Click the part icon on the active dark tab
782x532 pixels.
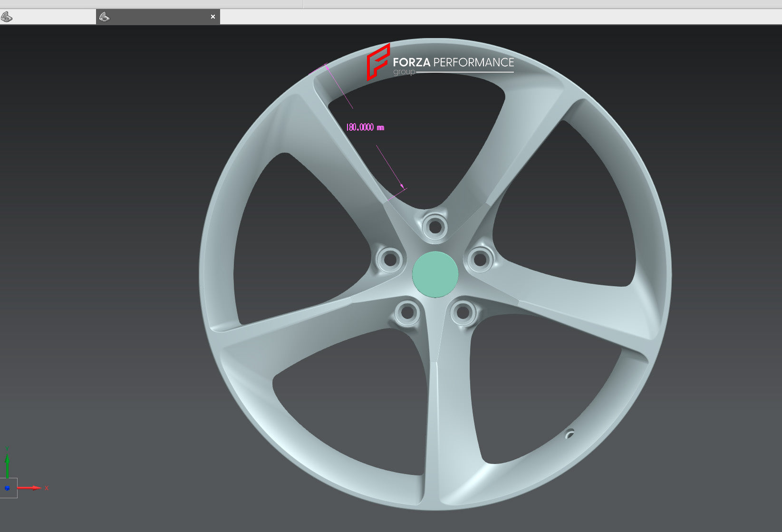(x=105, y=17)
